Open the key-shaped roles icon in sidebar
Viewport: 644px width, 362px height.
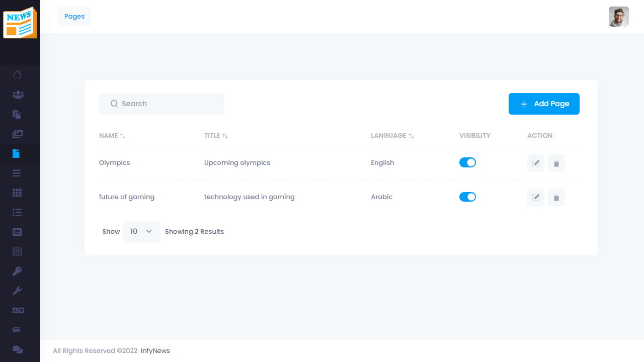coord(17,271)
